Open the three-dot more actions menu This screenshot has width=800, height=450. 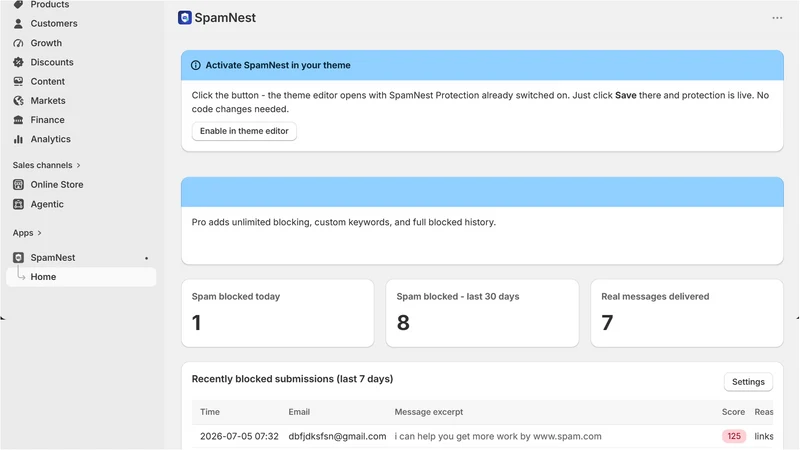pyautogui.click(x=777, y=18)
